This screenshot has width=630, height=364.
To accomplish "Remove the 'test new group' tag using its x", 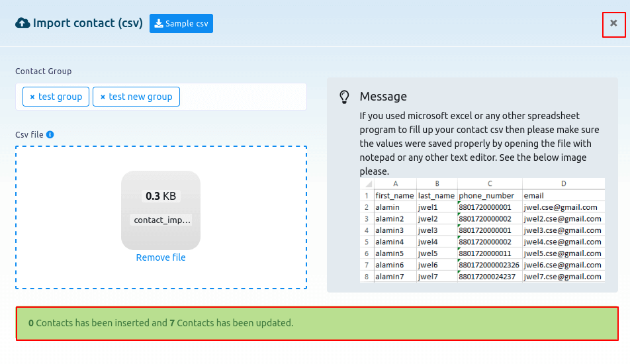I will (x=103, y=97).
